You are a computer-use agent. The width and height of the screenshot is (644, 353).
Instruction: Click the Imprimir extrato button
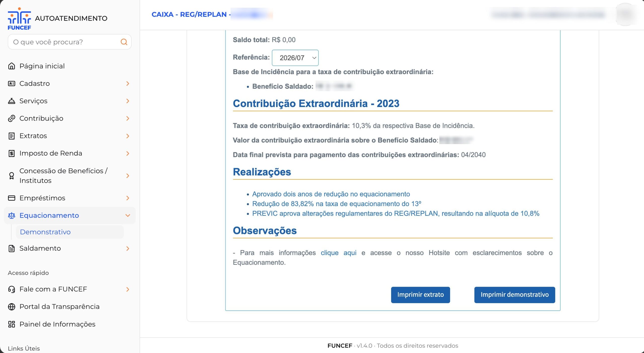pyautogui.click(x=420, y=295)
